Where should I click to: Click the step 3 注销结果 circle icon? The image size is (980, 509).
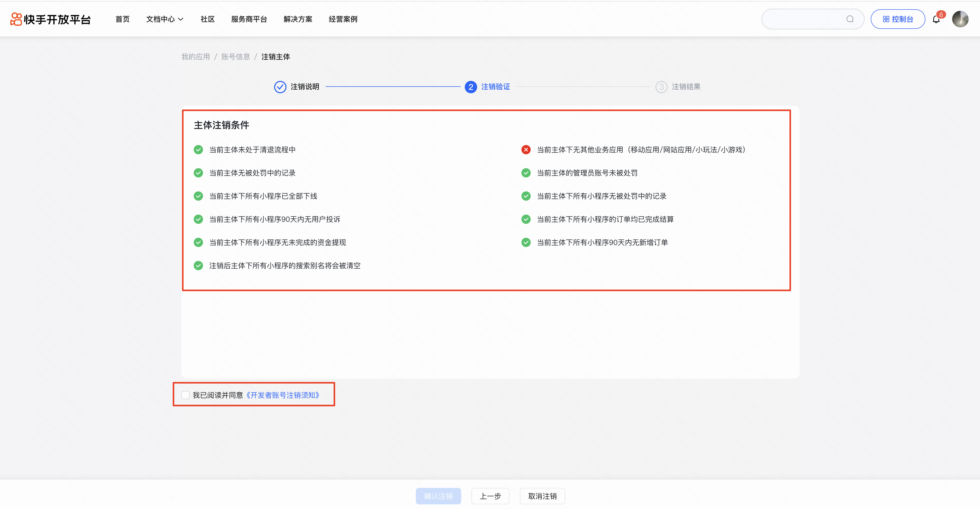661,87
